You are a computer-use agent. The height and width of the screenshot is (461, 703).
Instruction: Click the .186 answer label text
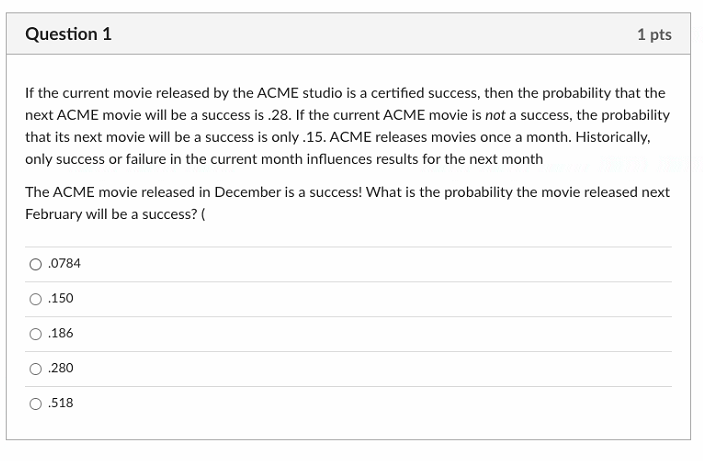point(61,334)
